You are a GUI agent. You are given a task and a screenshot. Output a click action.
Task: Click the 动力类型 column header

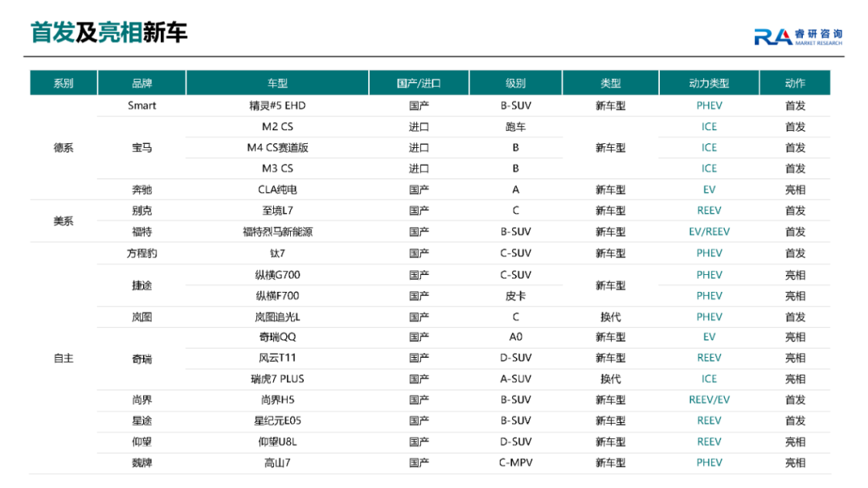[709, 83]
